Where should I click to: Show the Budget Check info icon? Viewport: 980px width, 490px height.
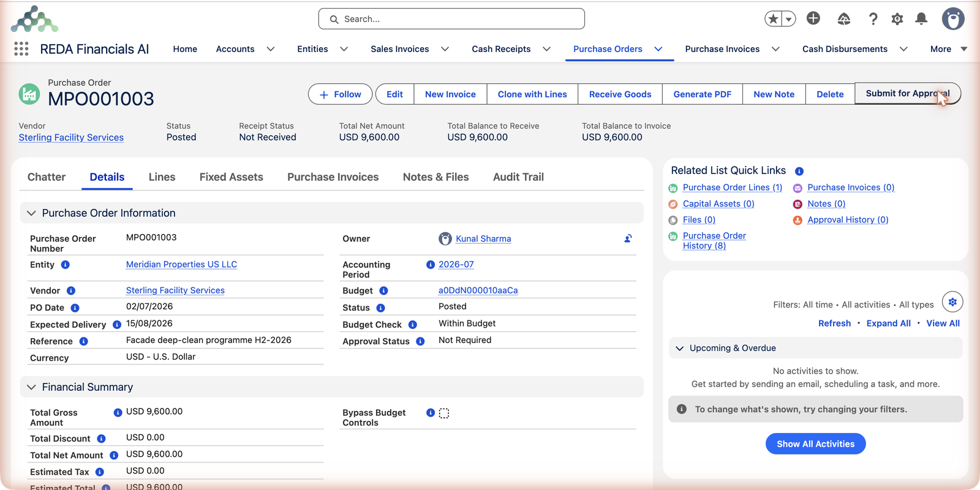pos(413,325)
